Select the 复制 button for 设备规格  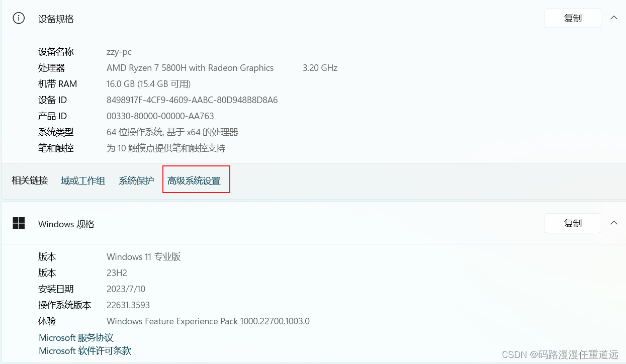click(x=573, y=18)
